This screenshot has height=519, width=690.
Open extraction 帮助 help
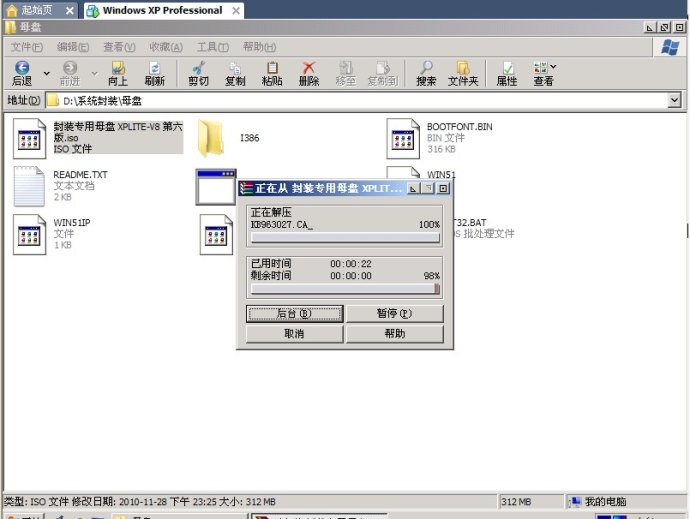[x=395, y=334]
